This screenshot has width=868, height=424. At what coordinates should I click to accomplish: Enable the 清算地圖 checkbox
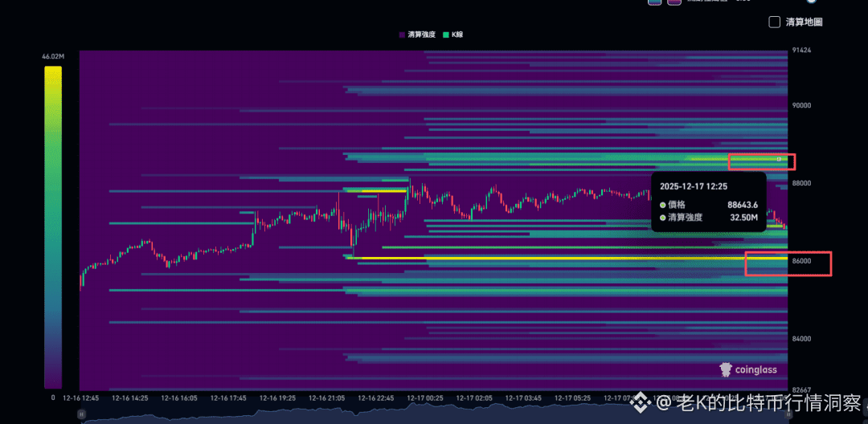point(775,22)
